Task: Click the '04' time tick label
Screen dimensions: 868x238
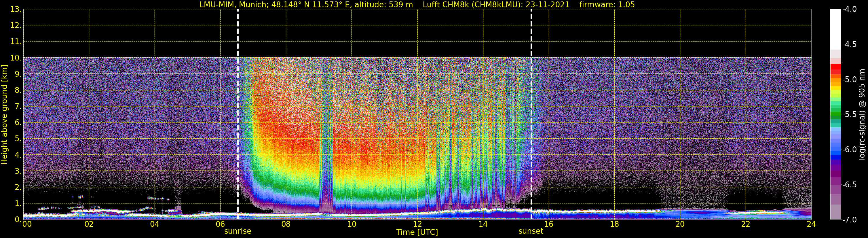Action: pos(155,224)
